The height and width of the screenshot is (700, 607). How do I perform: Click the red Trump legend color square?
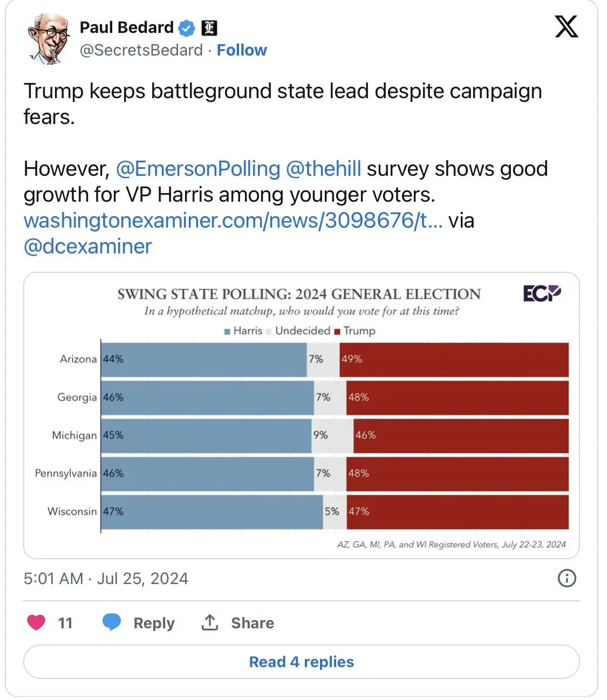click(x=337, y=332)
